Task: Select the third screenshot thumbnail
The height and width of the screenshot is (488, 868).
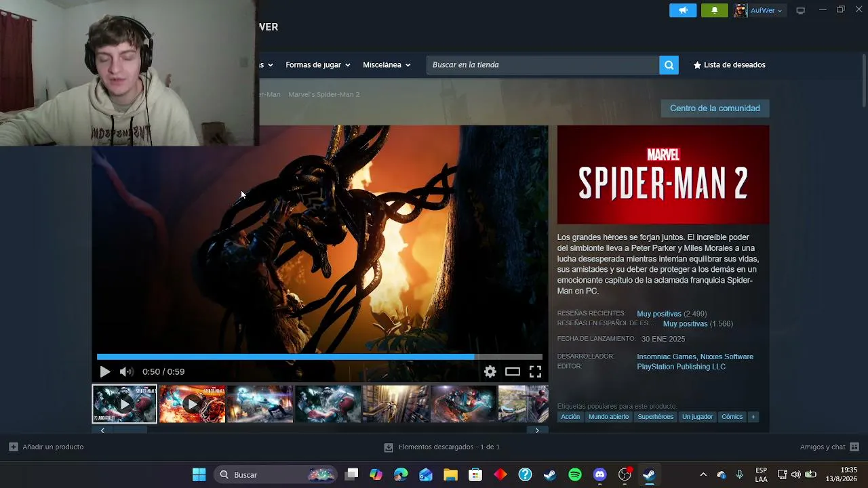Action: point(260,404)
